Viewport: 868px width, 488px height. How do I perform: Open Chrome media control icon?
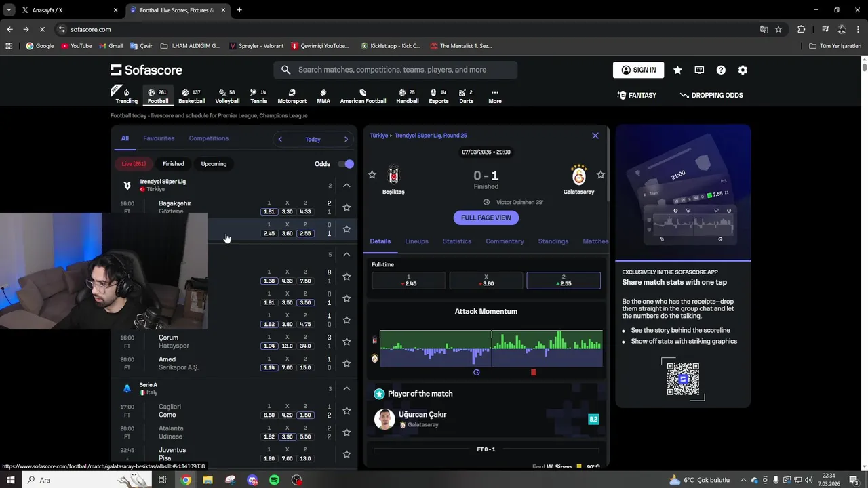click(x=825, y=29)
